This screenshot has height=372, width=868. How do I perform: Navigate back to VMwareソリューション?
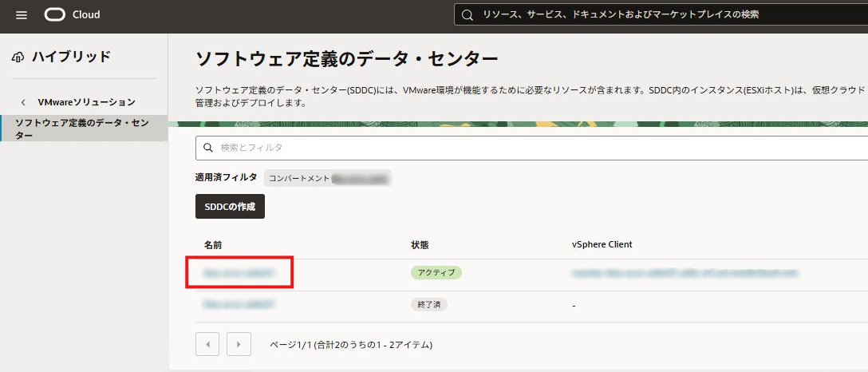[x=86, y=102]
